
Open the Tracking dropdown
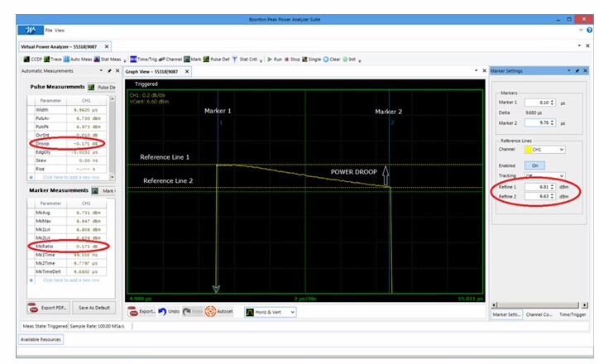[547, 176]
